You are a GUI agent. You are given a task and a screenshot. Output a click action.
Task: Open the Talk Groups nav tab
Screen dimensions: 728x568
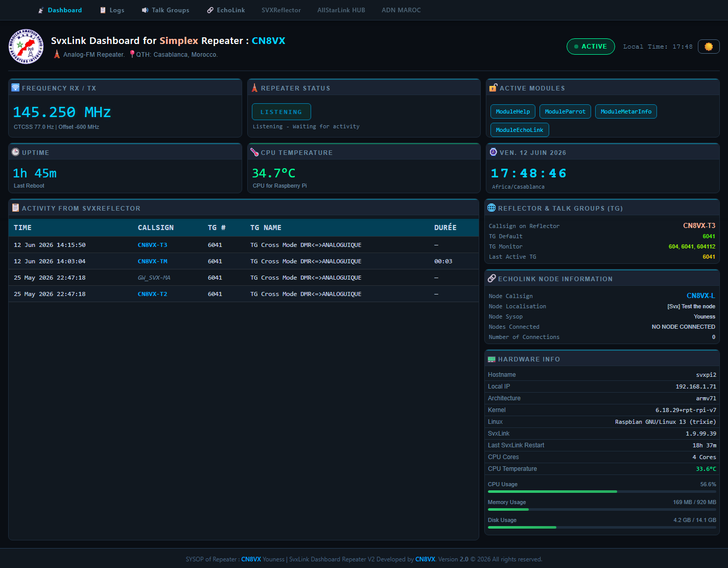(x=166, y=10)
